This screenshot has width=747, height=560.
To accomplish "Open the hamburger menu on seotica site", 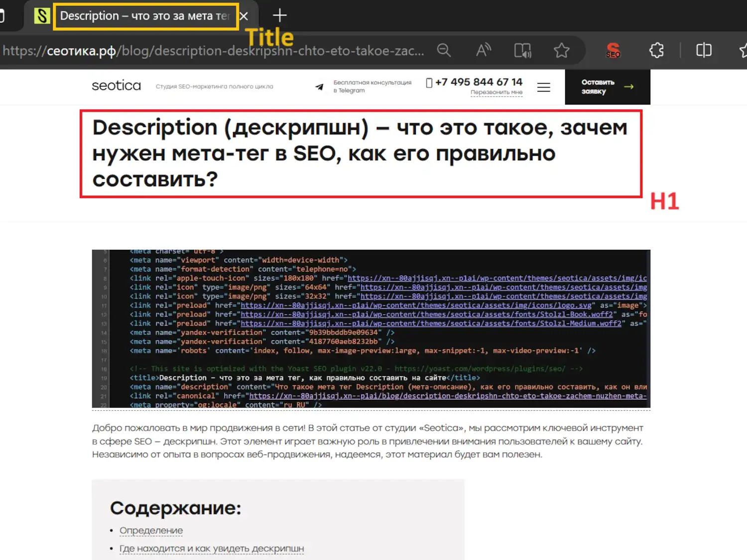I will (x=544, y=87).
